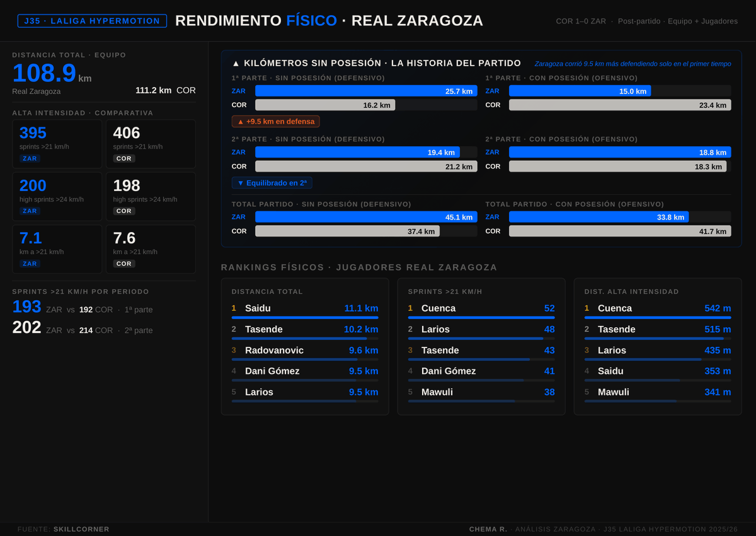
Task: Click ZAR 25.7 km first-half defensive bar
Action: [x=366, y=91]
